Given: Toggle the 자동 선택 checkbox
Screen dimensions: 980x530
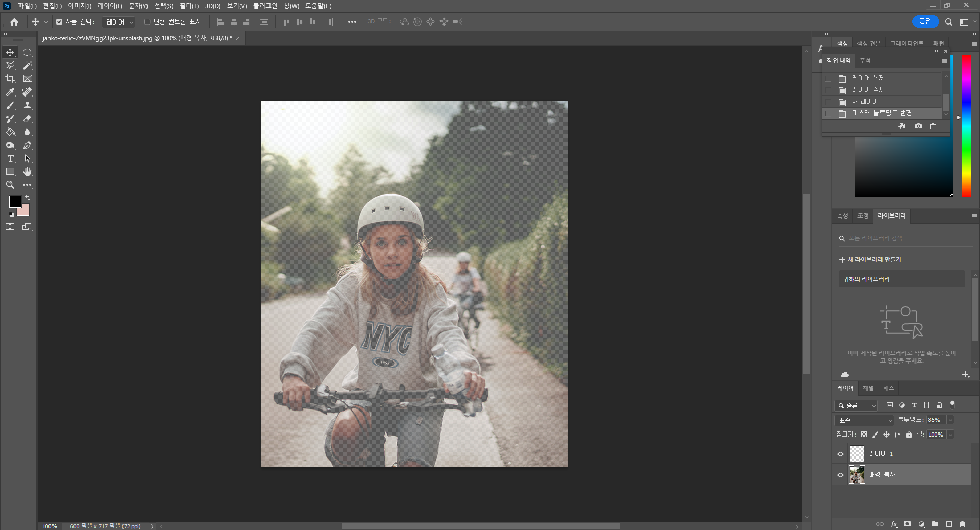Looking at the screenshot, I should tap(59, 22).
